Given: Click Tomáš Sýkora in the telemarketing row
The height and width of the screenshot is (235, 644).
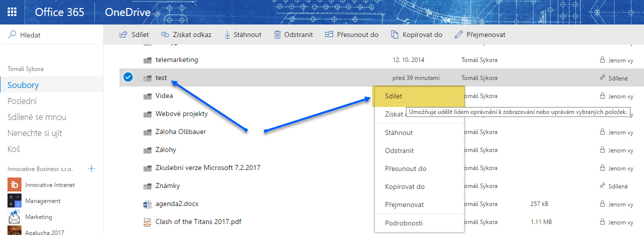Looking at the screenshot, I should pos(479,60).
